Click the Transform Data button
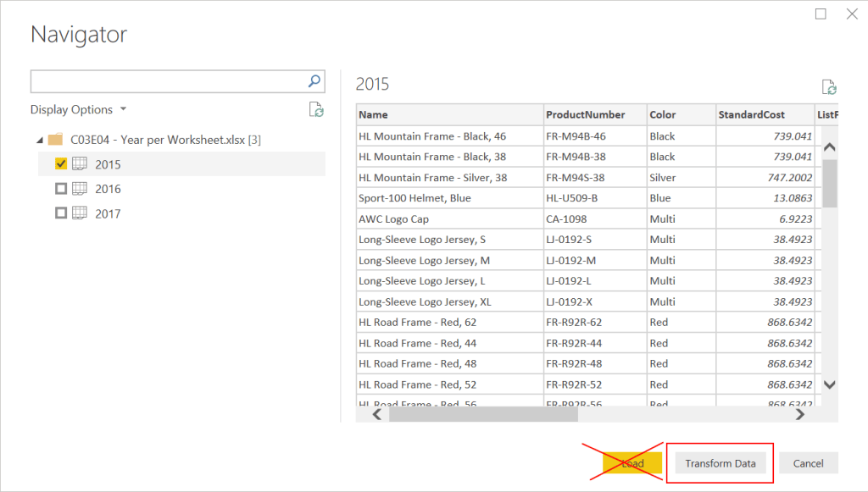This screenshot has width=868, height=492. click(x=721, y=463)
